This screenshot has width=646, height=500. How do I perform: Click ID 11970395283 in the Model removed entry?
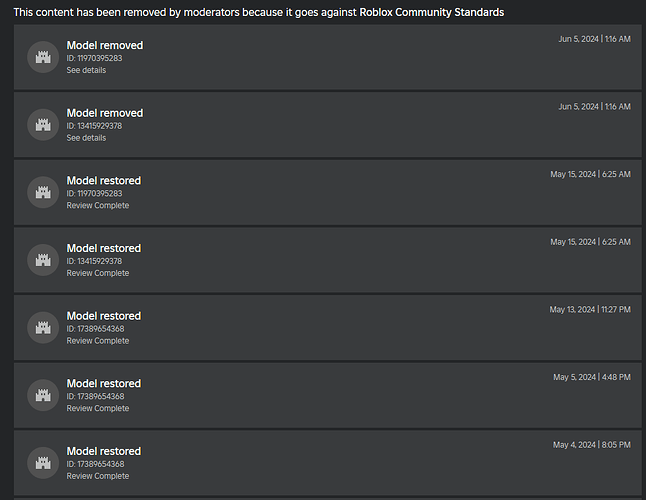tap(94, 58)
